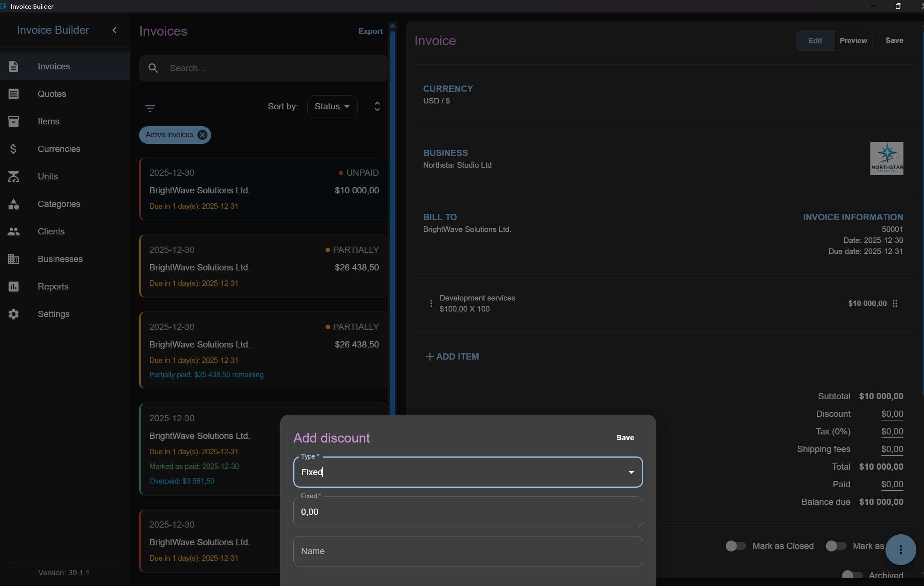Viewport: 924px width, 586px height.
Task: Toggle the sort order arrows
Action: pos(377,106)
